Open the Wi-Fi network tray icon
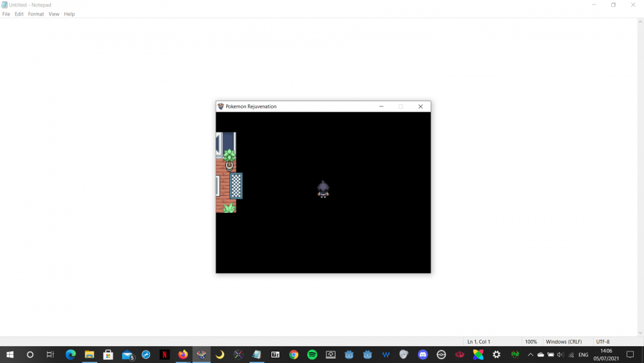The image size is (644, 363). (x=571, y=355)
